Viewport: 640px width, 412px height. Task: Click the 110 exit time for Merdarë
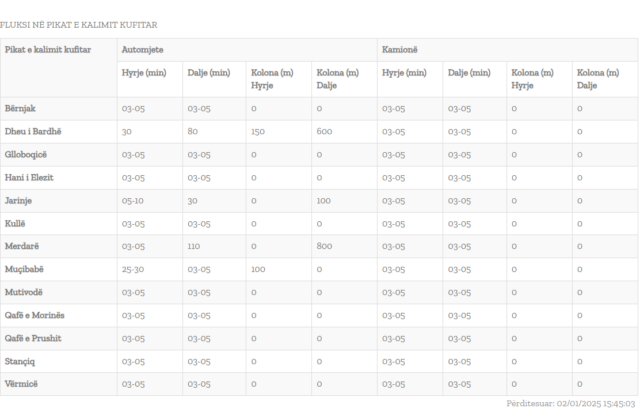[194, 246]
